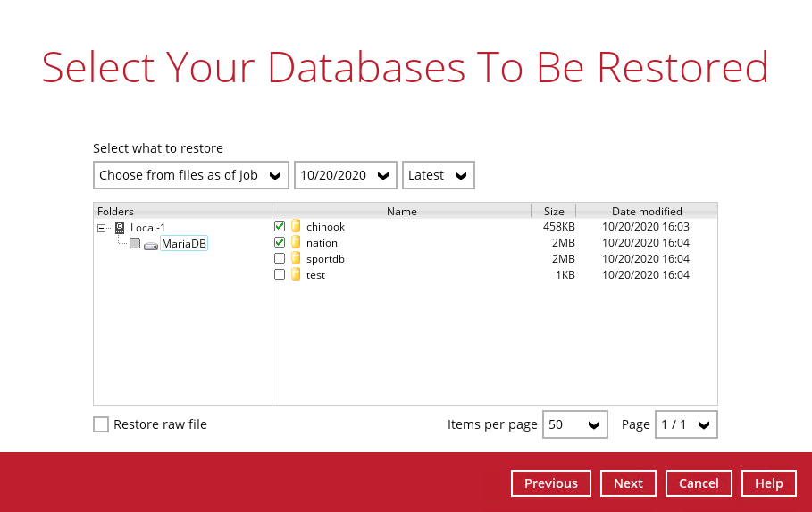Viewport: 812px width, 512px height.
Task: Click the MariaDB drive icon
Action: pos(151,245)
